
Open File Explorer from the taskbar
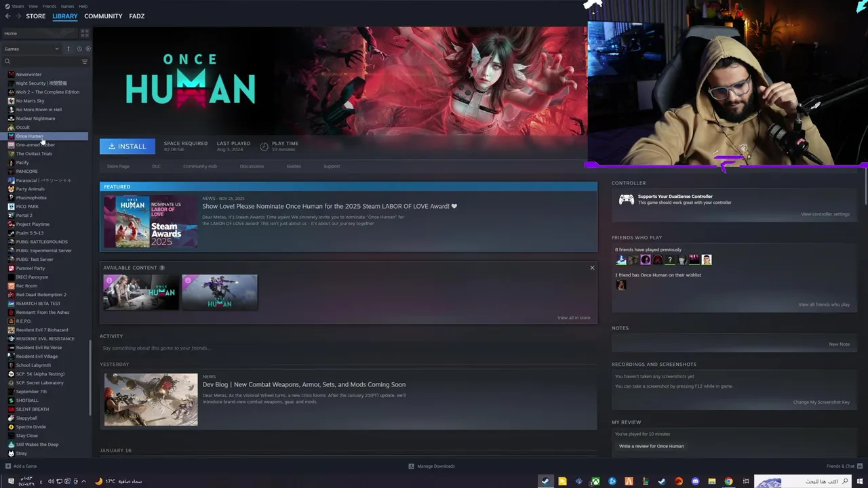pyautogui.click(x=712, y=482)
